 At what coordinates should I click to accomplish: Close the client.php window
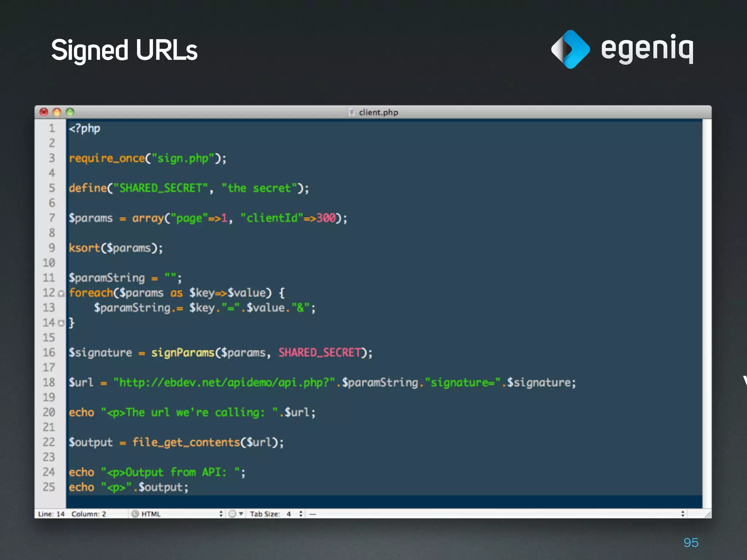click(44, 112)
